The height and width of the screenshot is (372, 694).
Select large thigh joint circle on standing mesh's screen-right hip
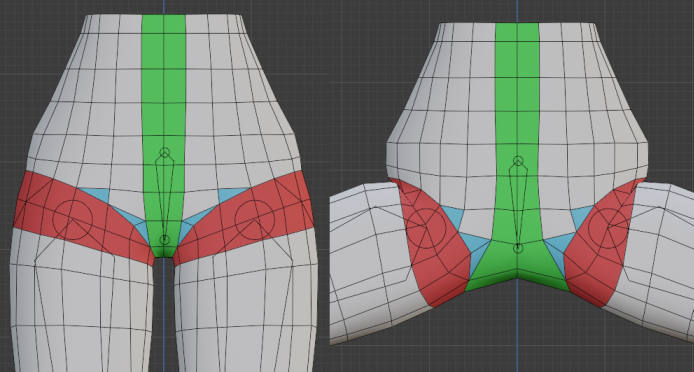(x=254, y=220)
